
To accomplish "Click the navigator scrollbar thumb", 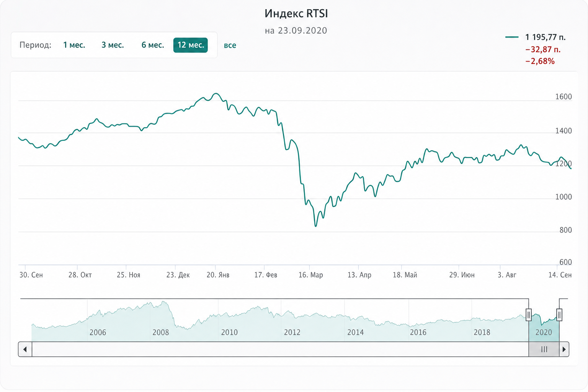I will pyautogui.click(x=544, y=349).
